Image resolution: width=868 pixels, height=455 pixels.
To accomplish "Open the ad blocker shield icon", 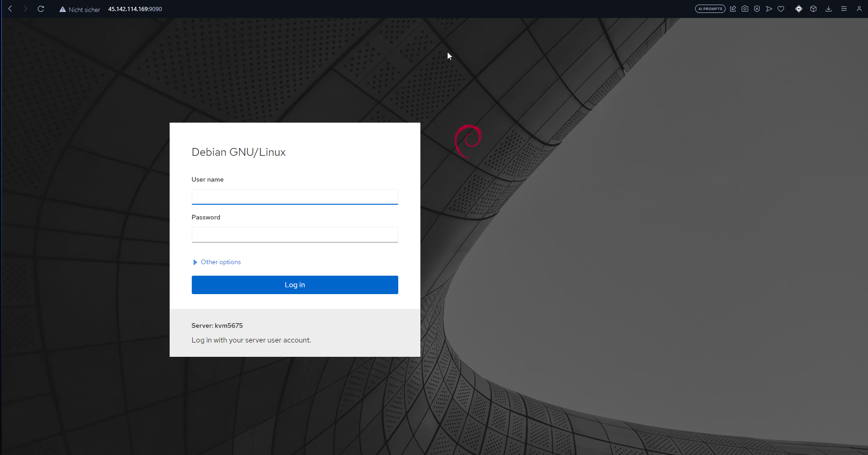I will [757, 9].
